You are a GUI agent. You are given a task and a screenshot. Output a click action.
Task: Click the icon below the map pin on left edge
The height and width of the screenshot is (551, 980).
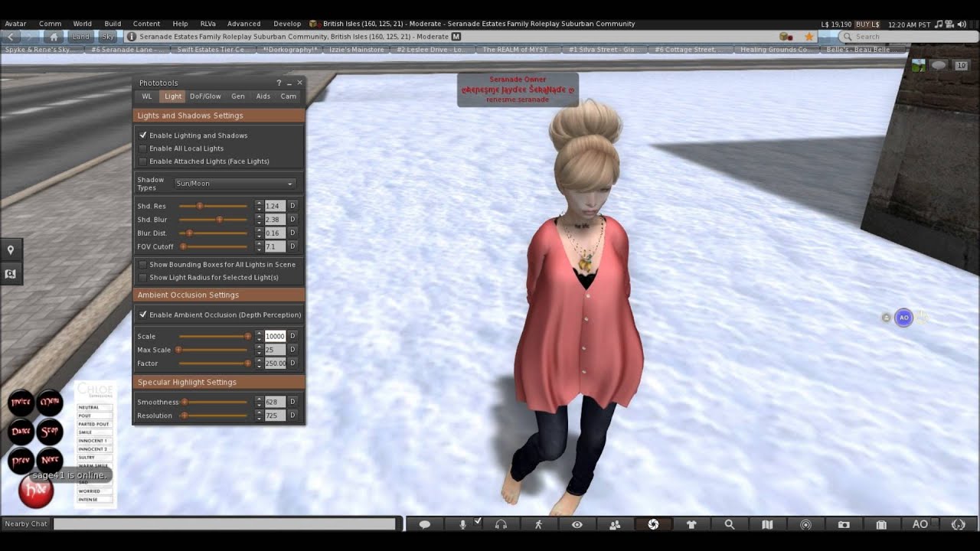[11, 273]
